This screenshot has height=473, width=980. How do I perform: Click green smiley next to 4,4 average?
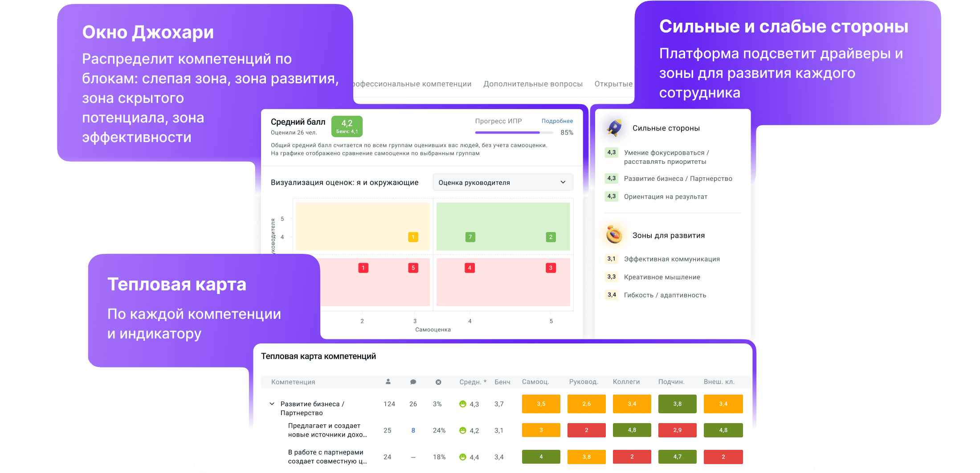click(x=463, y=457)
